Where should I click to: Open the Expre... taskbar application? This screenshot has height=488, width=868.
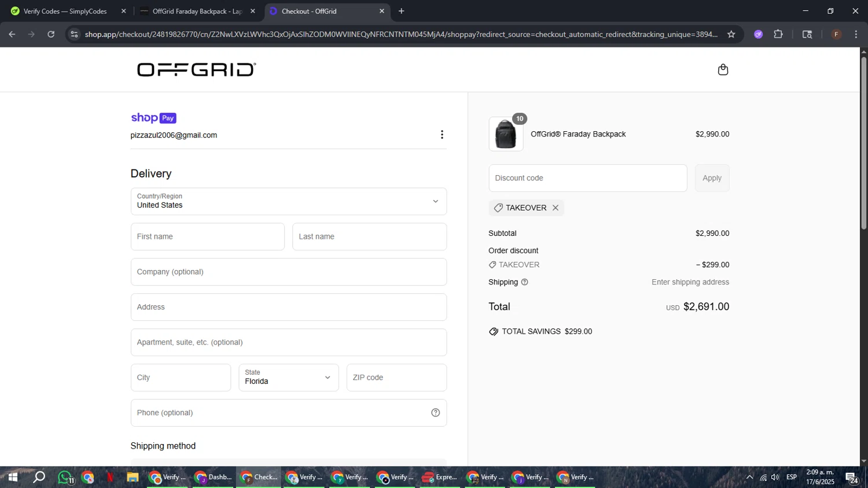point(440,478)
